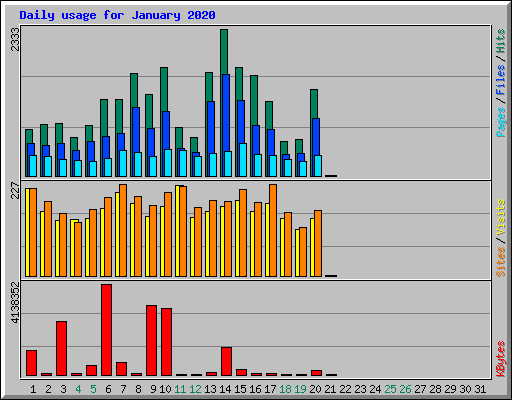
Task: Select the red KBytes bar for day 9
Action: click(x=151, y=340)
